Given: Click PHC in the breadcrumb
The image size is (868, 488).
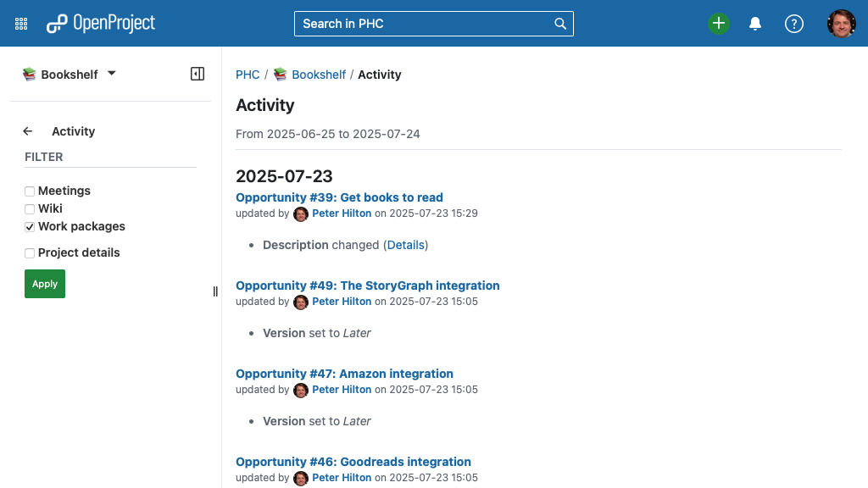Looking at the screenshot, I should tap(248, 75).
